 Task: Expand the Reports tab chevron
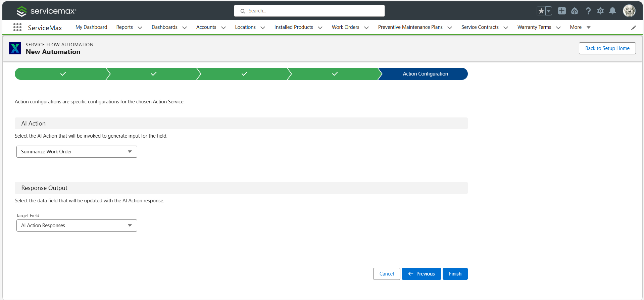140,28
